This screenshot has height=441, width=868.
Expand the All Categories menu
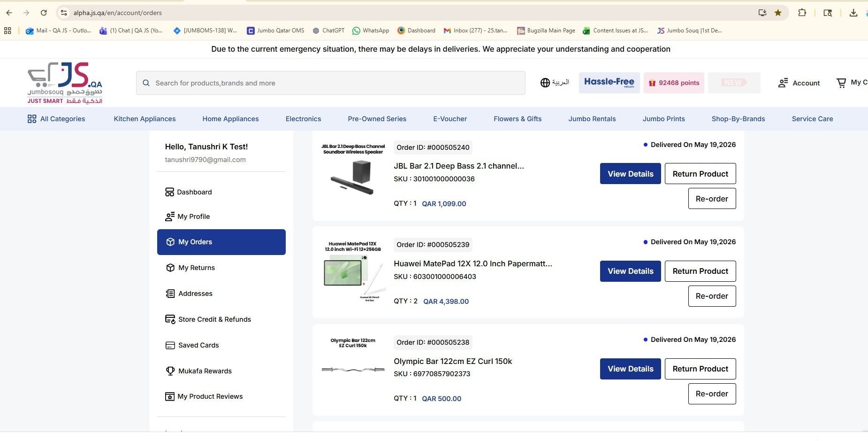56,119
